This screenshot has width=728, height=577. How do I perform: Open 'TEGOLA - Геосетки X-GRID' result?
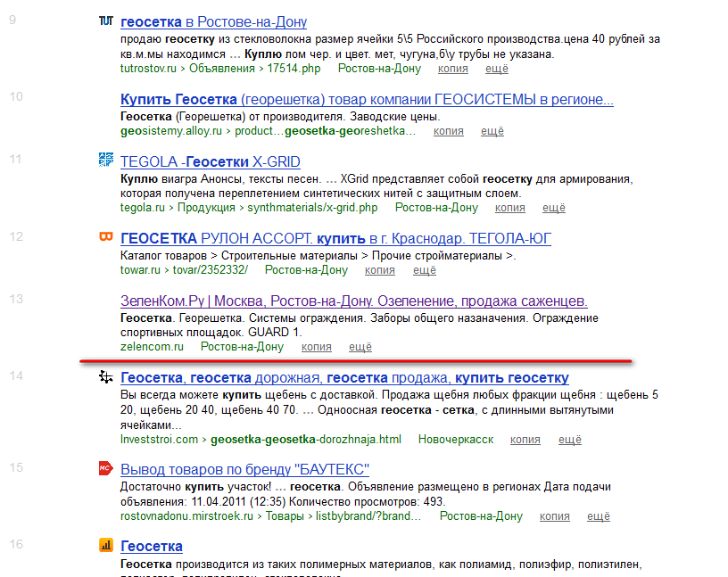tap(211, 161)
